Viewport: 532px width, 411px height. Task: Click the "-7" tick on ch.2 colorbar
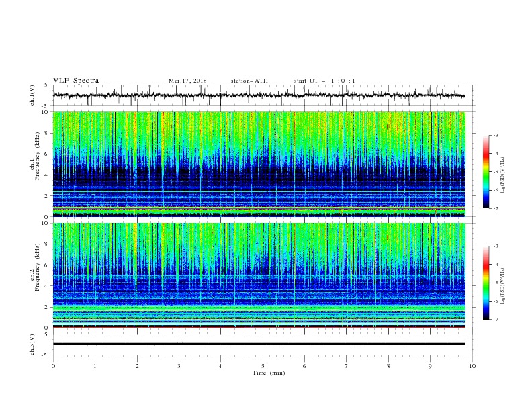pyautogui.click(x=495, y=320)
